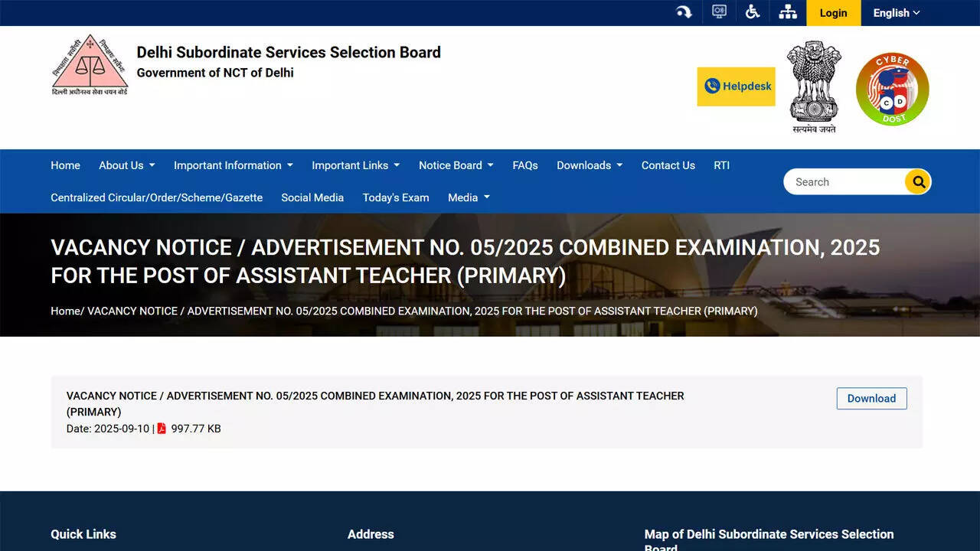This screenshot has width=980, height=551.
Task: Open the RTI menu item
Action: click(x=721, y=165)
